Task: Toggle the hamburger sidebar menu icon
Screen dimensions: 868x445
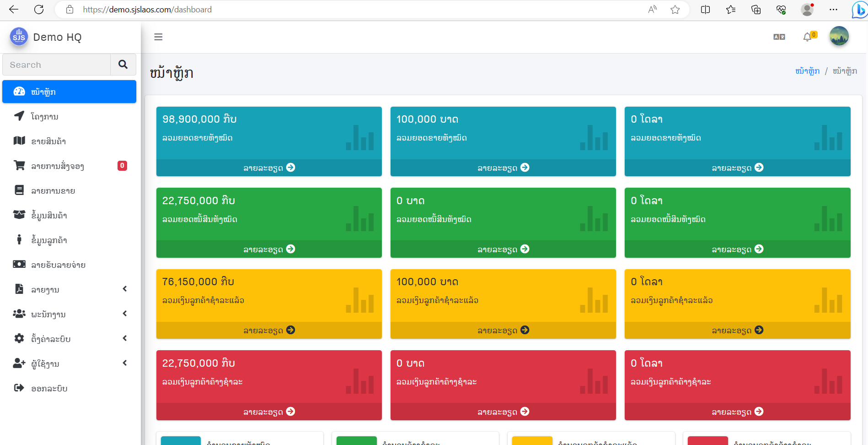Action: 158,37
